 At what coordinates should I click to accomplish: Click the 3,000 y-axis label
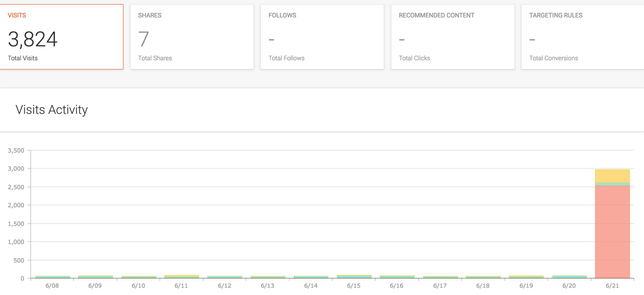(16, 169)
